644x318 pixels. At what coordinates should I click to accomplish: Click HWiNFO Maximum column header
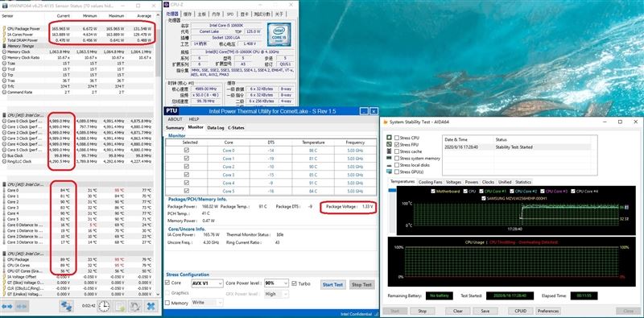116,16
